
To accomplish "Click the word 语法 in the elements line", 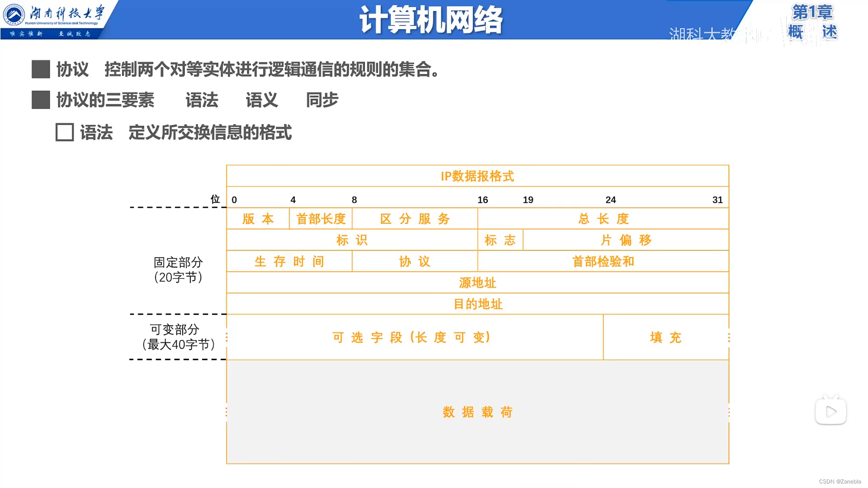I will 202,100.
